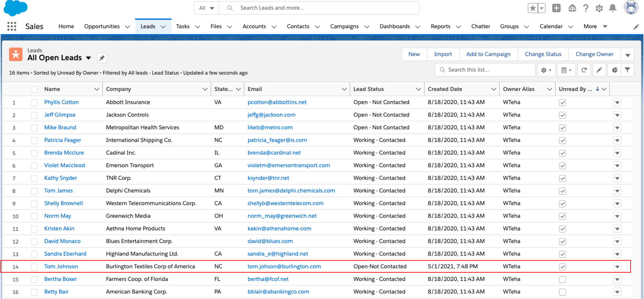The image size is (644, 299).
Task: Open the Name column menu
Action: click(96, 89)
